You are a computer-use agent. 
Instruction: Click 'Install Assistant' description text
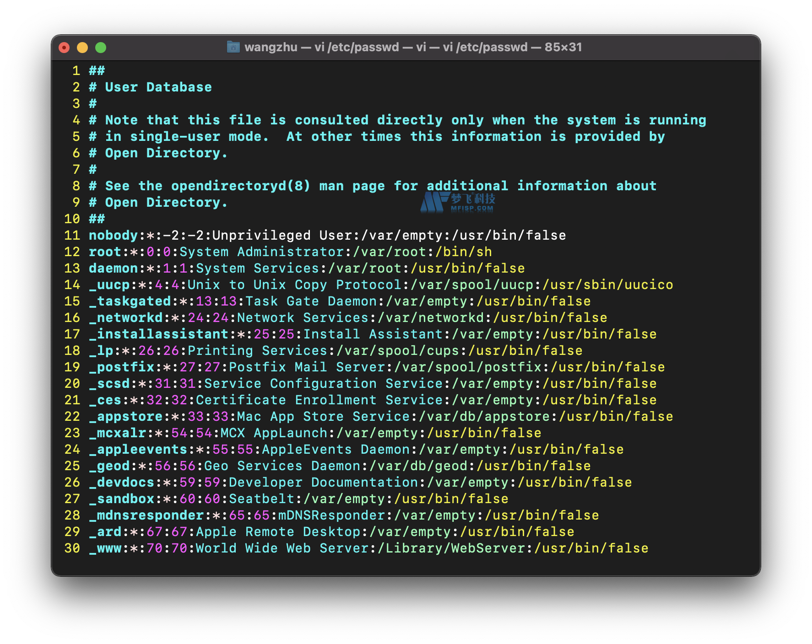coord(373,334)
